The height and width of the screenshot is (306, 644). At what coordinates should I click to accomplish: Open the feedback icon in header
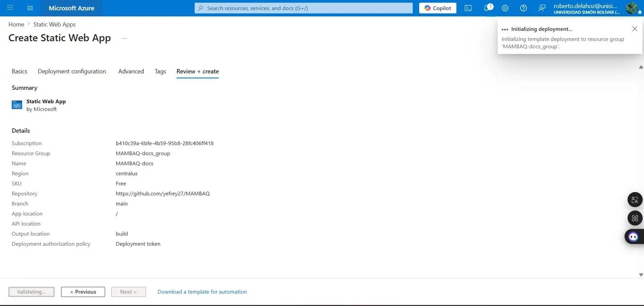tap(542, 8)
